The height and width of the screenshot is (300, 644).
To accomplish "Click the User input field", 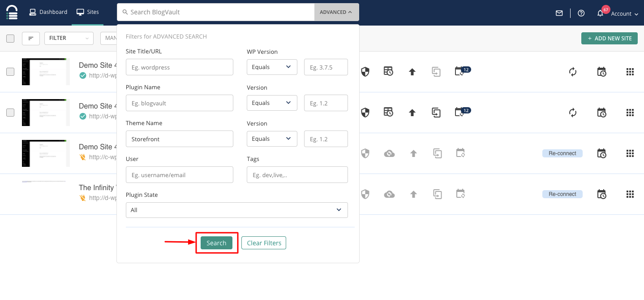I will tap(180, 175).
